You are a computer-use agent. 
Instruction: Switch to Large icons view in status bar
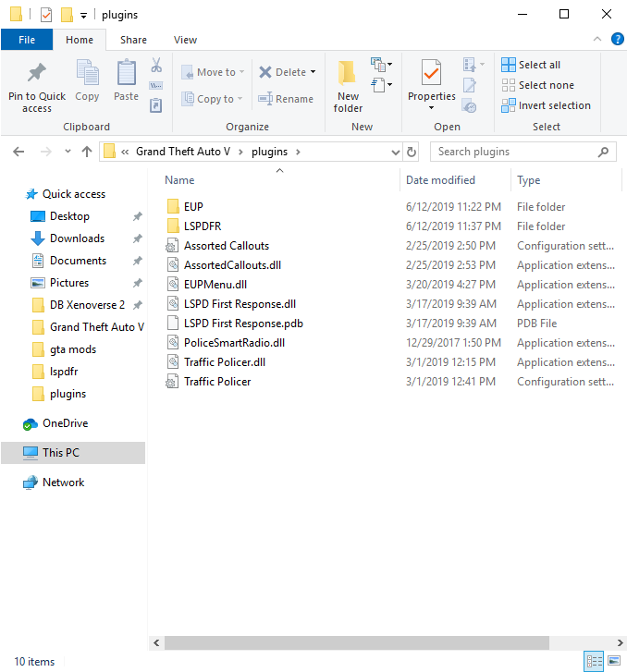[x=614, y=661]
